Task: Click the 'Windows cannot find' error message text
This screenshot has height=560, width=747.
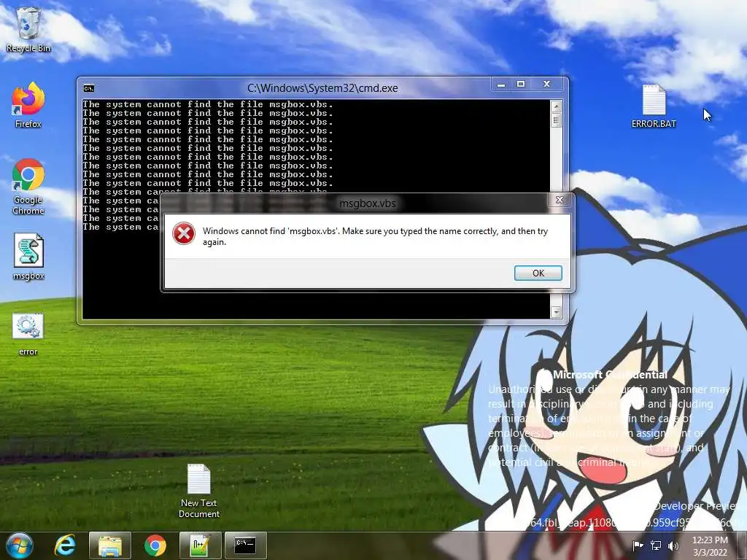Action: coord(376,236)
